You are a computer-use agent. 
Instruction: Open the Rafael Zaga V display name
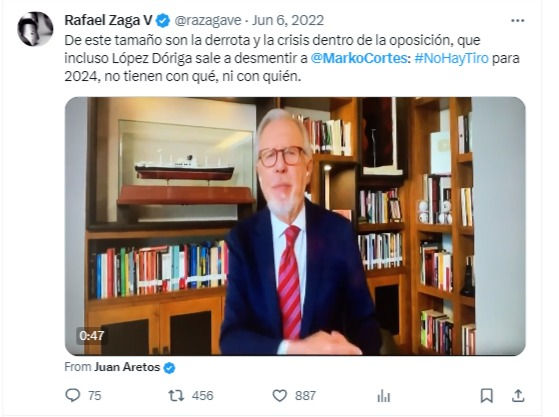[108, 20]
